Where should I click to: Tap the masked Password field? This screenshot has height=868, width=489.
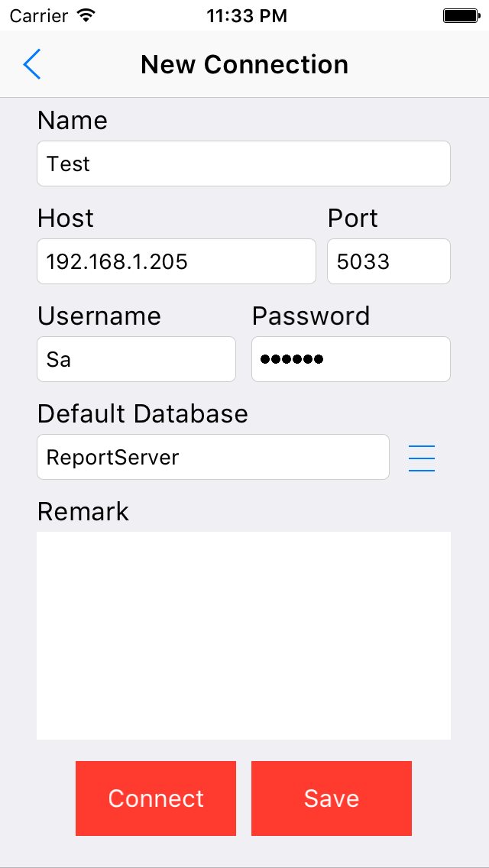pos(350,359)
